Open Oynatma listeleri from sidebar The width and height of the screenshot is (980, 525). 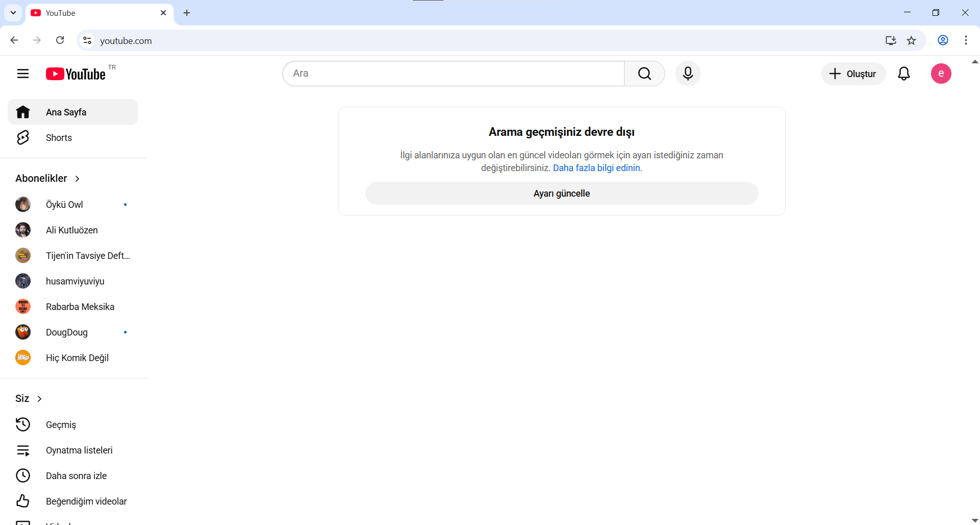pyautogui.click(x=72, y=450)
